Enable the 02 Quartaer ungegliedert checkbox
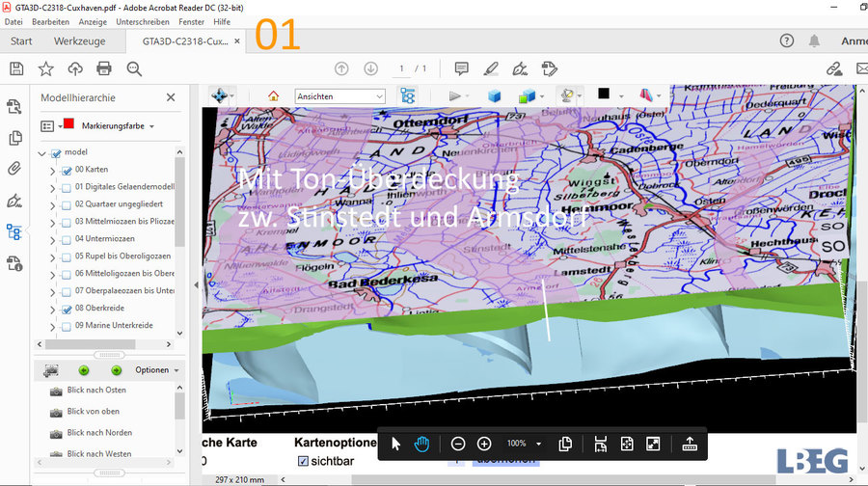The width and height of the screenshot is (868, 486). click(x=67, y=204)
